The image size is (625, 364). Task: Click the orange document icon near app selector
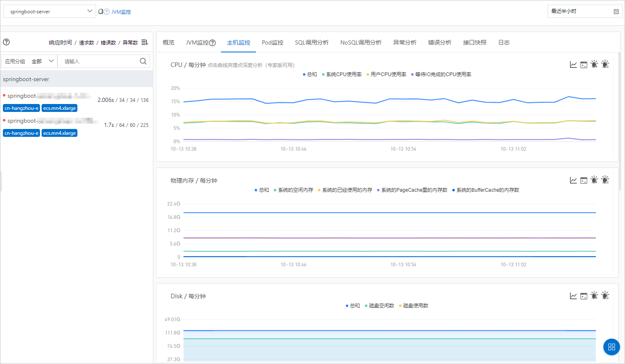pyautogui.click(x=100, y=11)
